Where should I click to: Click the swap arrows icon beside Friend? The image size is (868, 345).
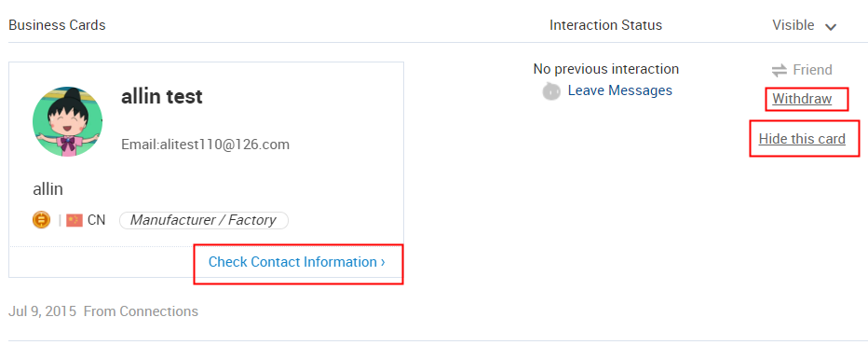click(780, 70)
